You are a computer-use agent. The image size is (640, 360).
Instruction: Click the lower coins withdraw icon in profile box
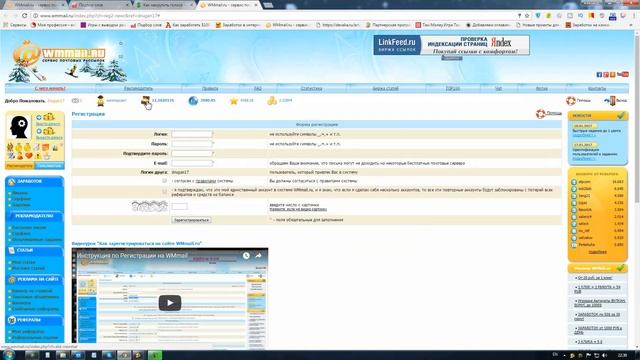click(x=49, y=131)
